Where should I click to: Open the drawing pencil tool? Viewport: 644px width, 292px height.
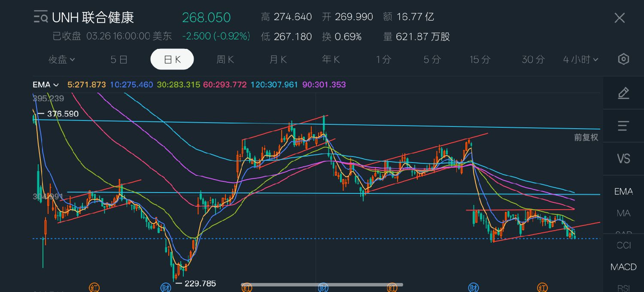[x=623, y=93]
